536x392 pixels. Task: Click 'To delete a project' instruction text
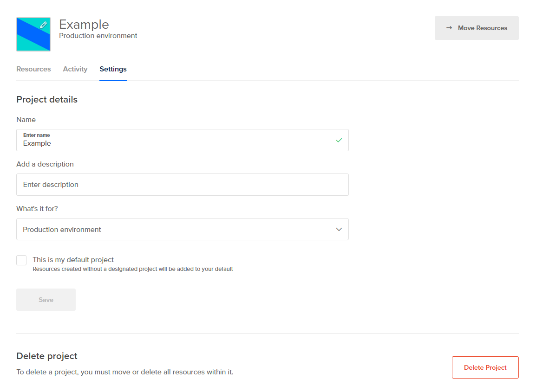pyautogui.click(x=125, y=372)
